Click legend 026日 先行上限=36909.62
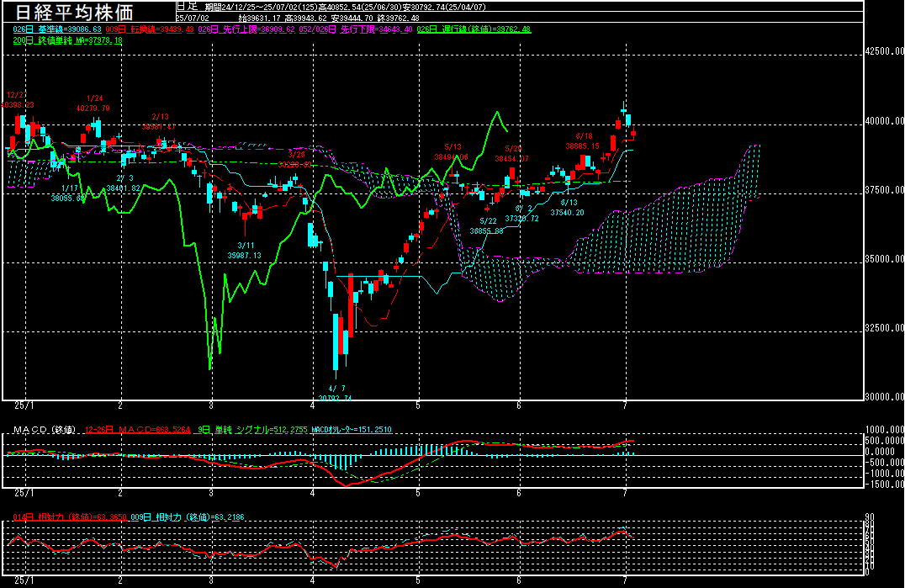Screen dimensions: 905x588 [246, 29]
